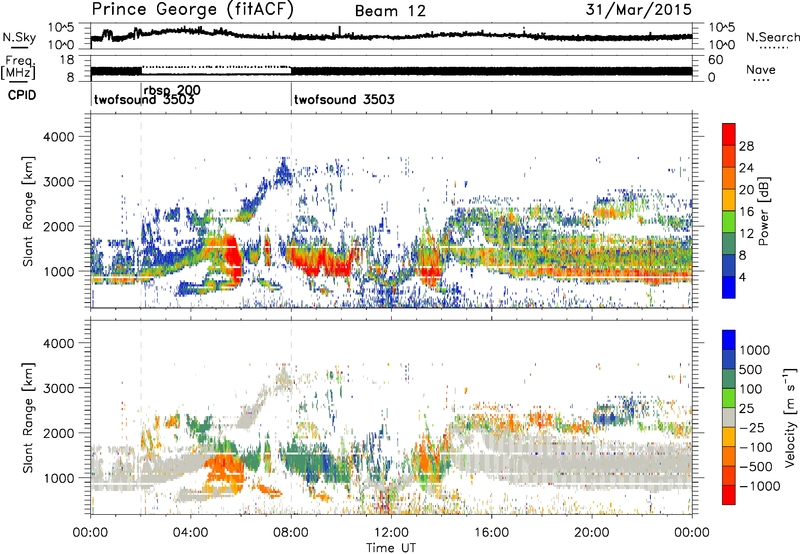
Task: Click the noise trace in the N.Sky panel
Action: coord(391,36)
